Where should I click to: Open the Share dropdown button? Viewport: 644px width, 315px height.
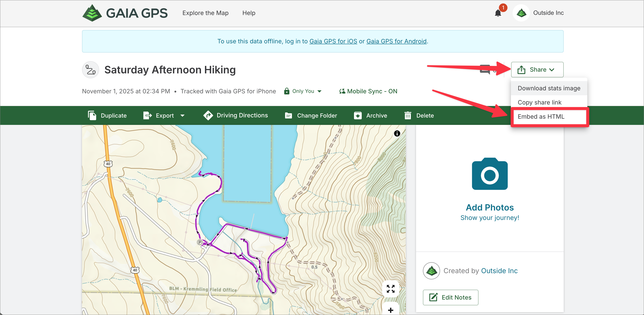(537, 70)
